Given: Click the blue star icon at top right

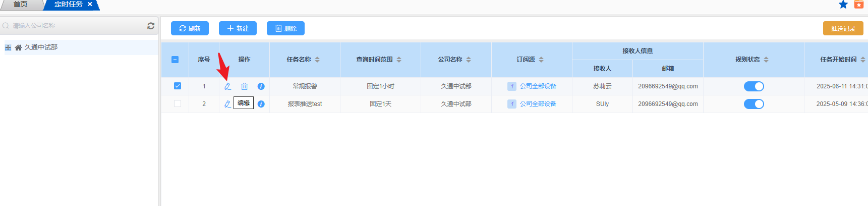Looking at the screenshot, I should 843,5.
